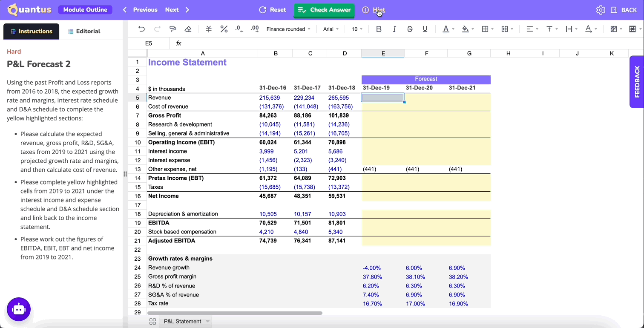Toggle bold formatting
This screenshot has width=644, height=328.
[x=379, y=29]
